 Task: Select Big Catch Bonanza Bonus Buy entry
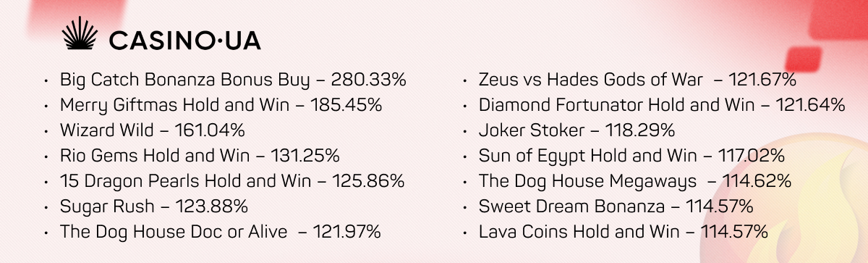coord(233,80)
